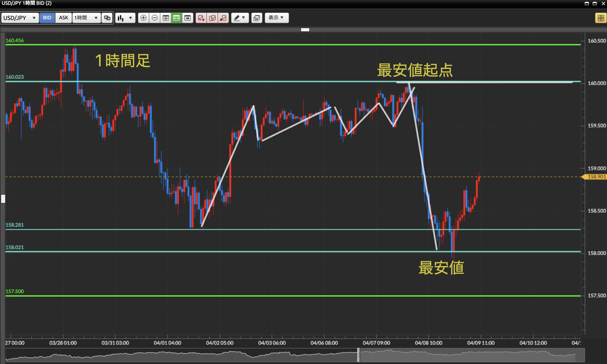Screen dimensions: 607x364
Task: Open the 1時間 timeframe dropdown
Action: pos(86,18)
